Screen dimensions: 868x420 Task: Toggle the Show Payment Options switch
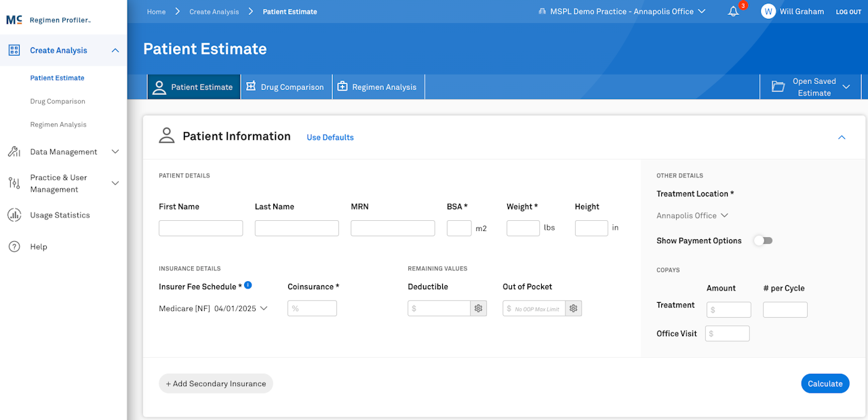coord(764,240)
